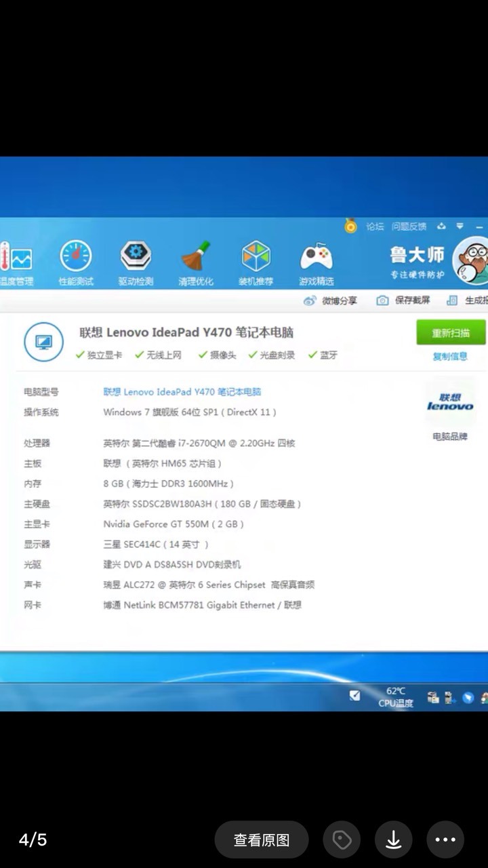Open the 装机推荐 software recommendation cube
Image resolution: width=488 pixels, height=868 pixels.
pos(256,264)
